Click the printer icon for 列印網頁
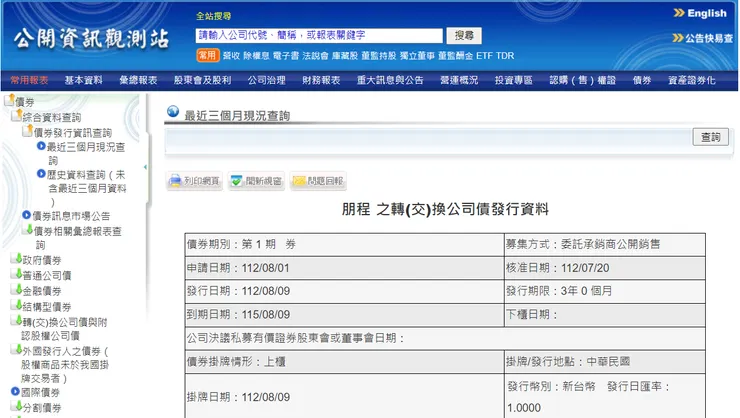 (x=175, y=181)
